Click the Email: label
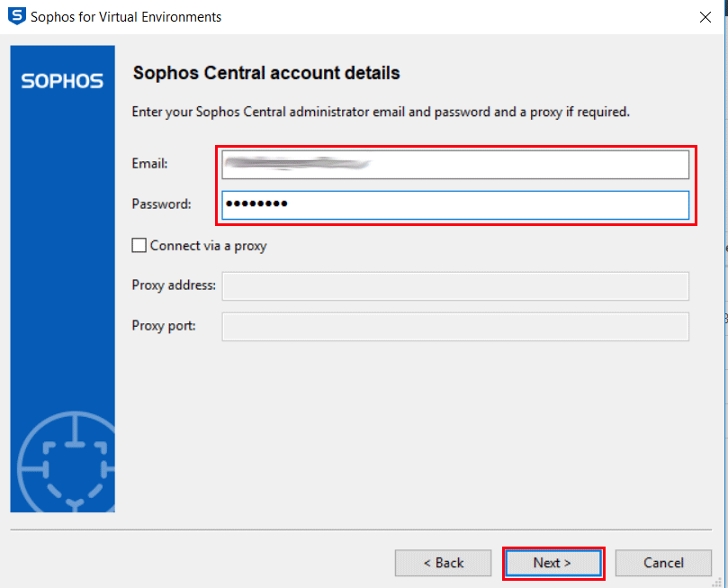The height and width of the screenshot is (588, 728). tap(149, 164)
